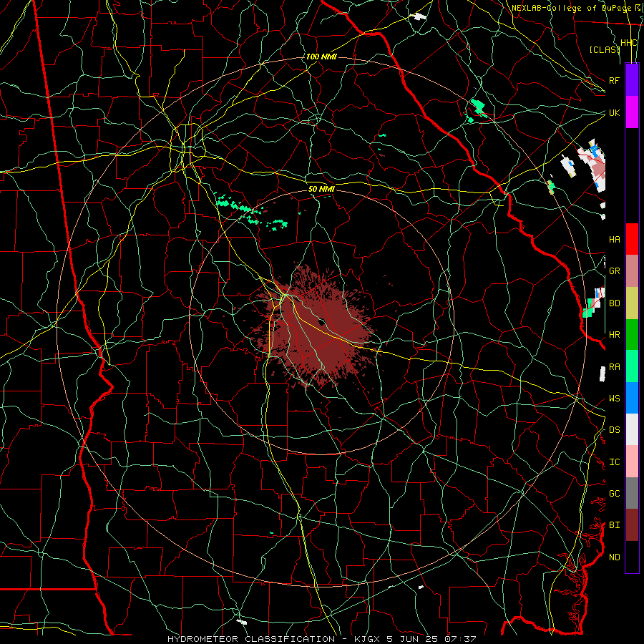Viewport: 644px width, 644px height.
Task: Click the "UK" legend label
Action: tap(614, 112)
